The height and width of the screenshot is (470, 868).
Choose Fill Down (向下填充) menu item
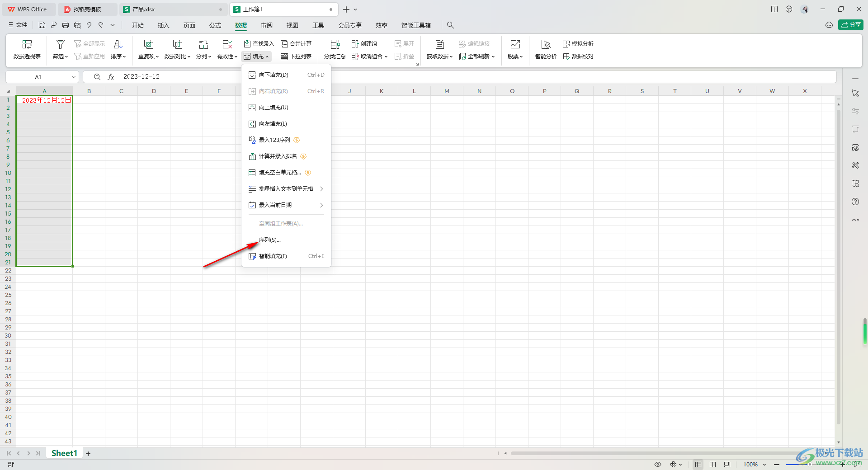click(286, 75)
